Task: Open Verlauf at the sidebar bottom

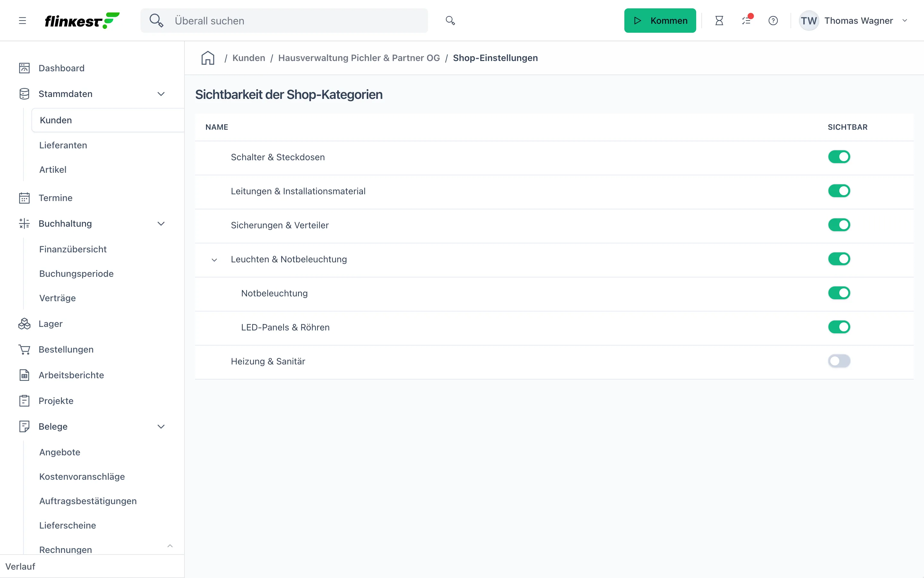Action: tap(20, 566)
